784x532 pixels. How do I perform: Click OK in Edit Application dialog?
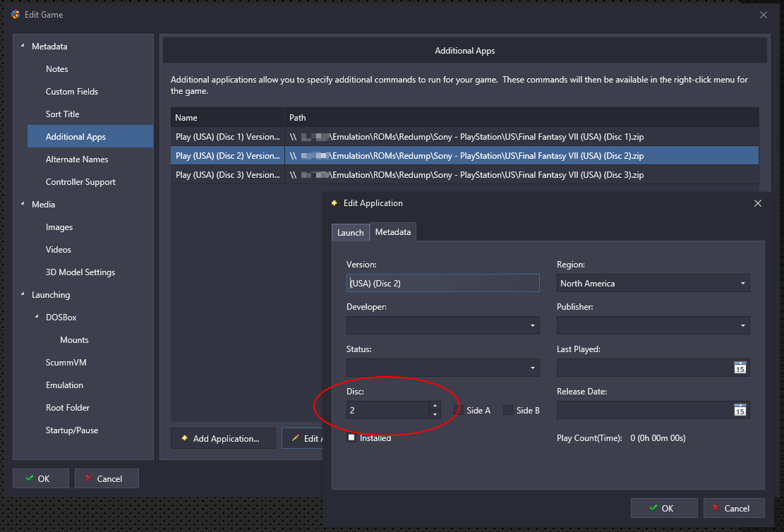pos(664,508)
